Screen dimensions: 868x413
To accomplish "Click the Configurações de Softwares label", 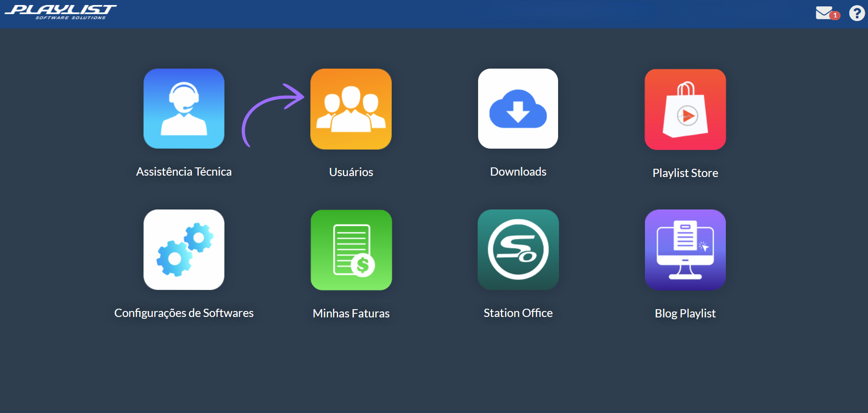I will click(184, 313).
